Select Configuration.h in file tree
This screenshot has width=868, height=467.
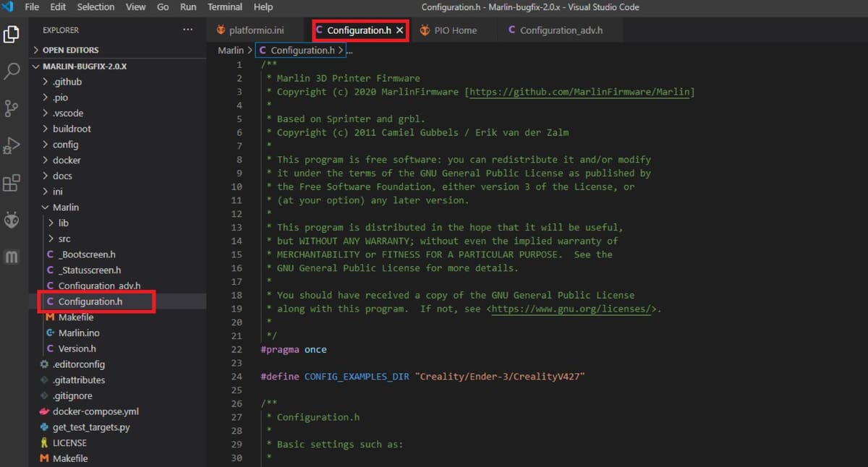coord(90,301)
